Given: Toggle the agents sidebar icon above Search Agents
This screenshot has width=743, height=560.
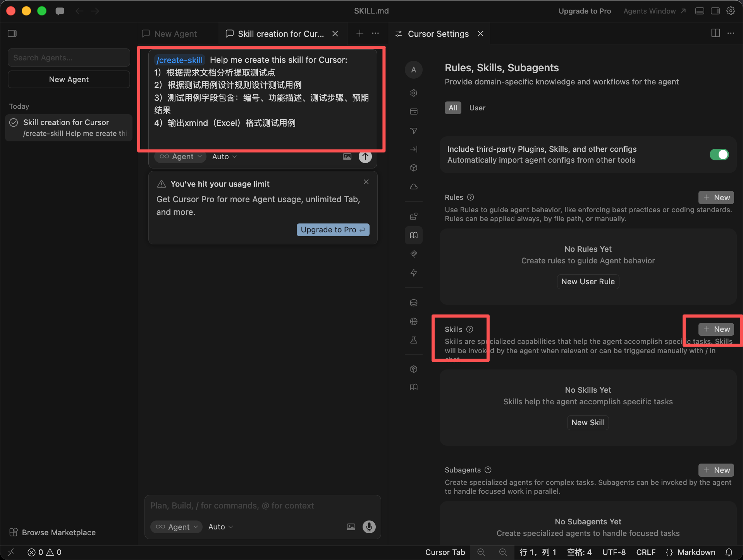Looking at the screenshot, I should [12, 33].
